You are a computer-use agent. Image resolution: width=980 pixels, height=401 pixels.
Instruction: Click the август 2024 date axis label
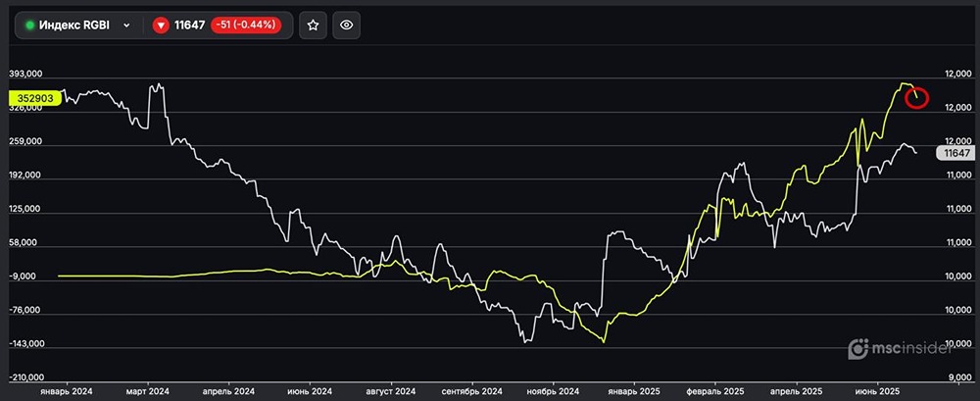[x=391, y=389]
